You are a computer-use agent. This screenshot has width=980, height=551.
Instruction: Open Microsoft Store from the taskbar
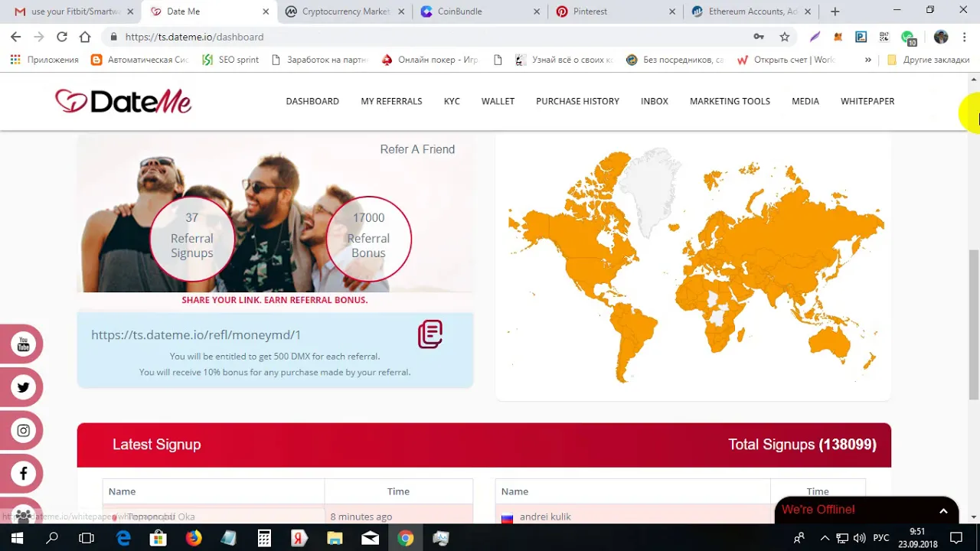coord(158,538)
